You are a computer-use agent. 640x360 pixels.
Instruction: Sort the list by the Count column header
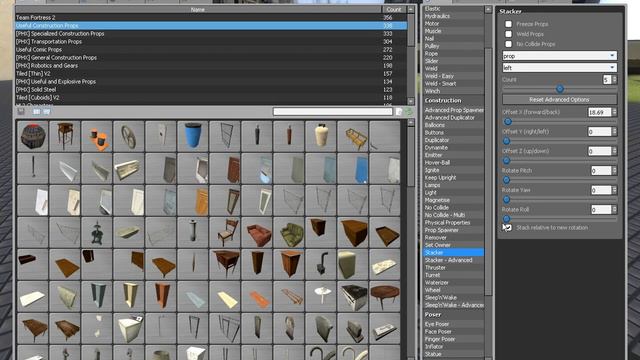click(x=394, y=9)
